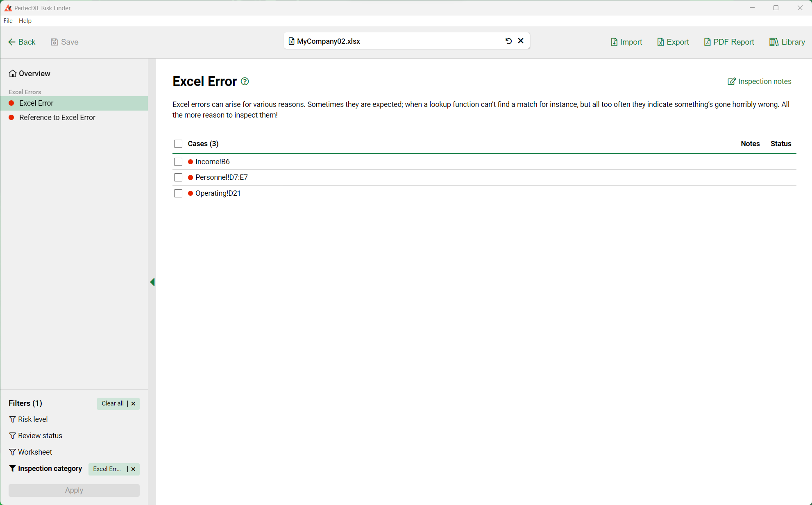Toggle the select-all Cases checkbox
The image size is (812, 505).
178,144
